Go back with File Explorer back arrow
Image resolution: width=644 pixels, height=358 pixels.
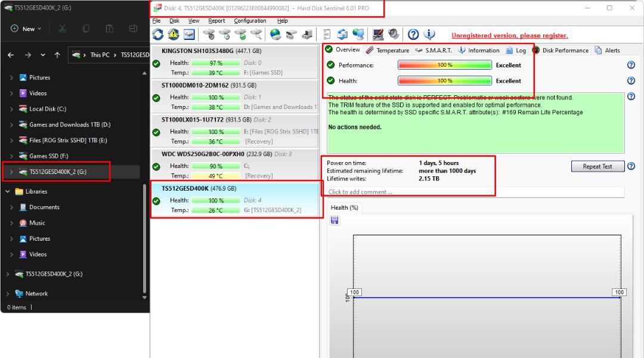point(11,55)
